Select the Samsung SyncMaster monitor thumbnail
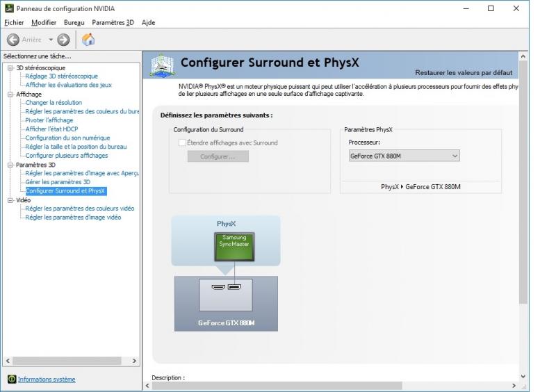Screen dimensions: 556x392 pyautogui.click(x=234, y=247)
